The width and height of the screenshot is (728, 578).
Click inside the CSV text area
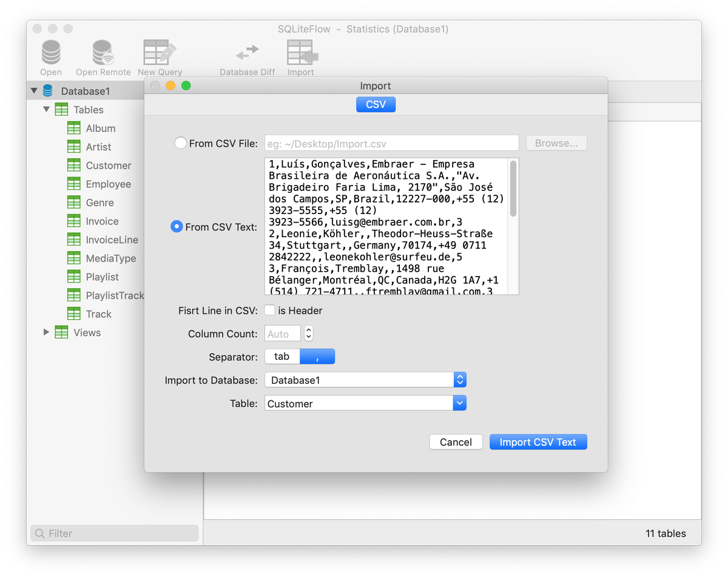click(386, 226)
